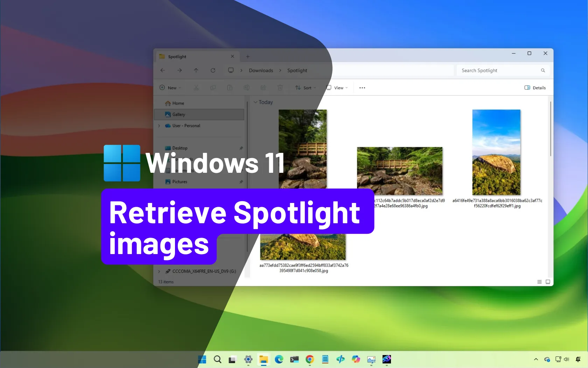
Task: Add a new File Explorer tab
Action: click(248, 56)
